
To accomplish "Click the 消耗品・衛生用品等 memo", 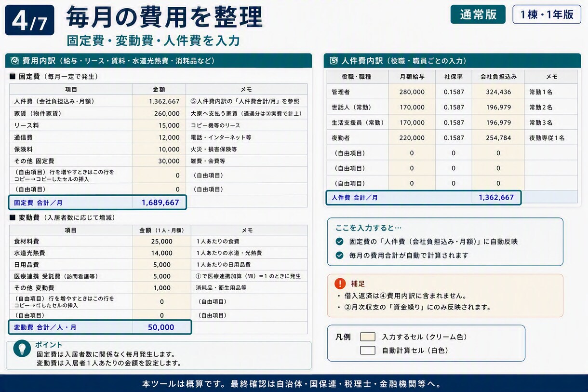I will 221,288.
